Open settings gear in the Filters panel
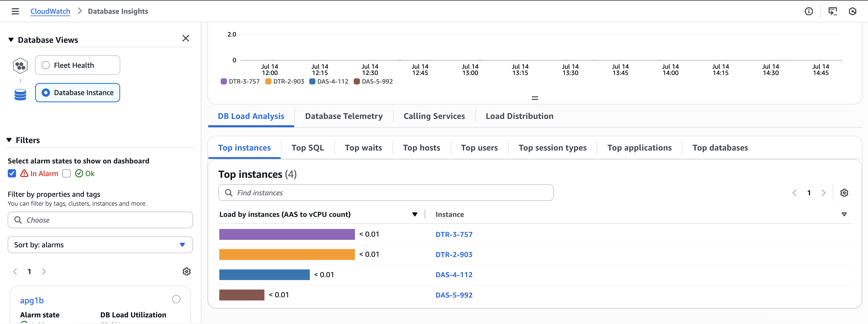 click(186, 271)
